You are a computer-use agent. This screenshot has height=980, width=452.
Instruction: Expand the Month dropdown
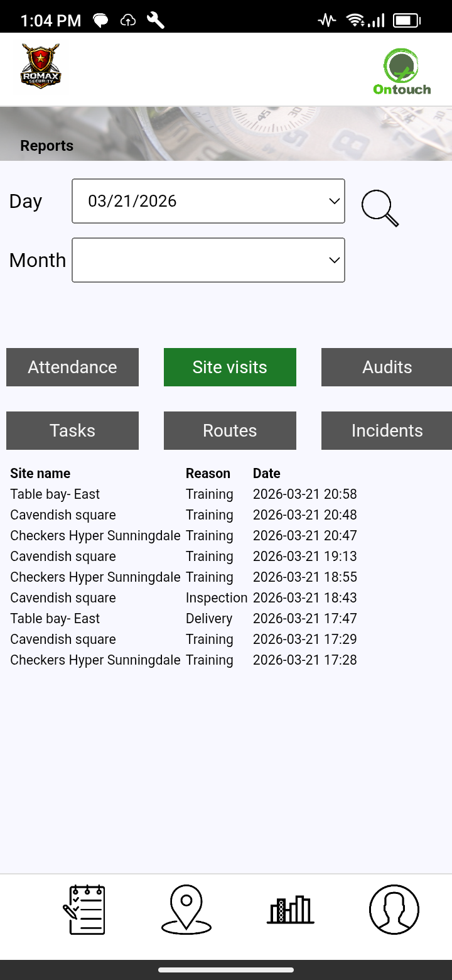click(x=208, y=260)
